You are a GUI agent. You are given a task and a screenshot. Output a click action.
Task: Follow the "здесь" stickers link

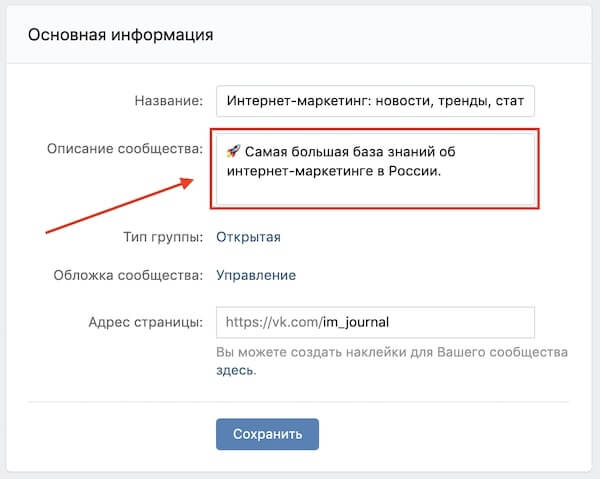coord(235,370)
